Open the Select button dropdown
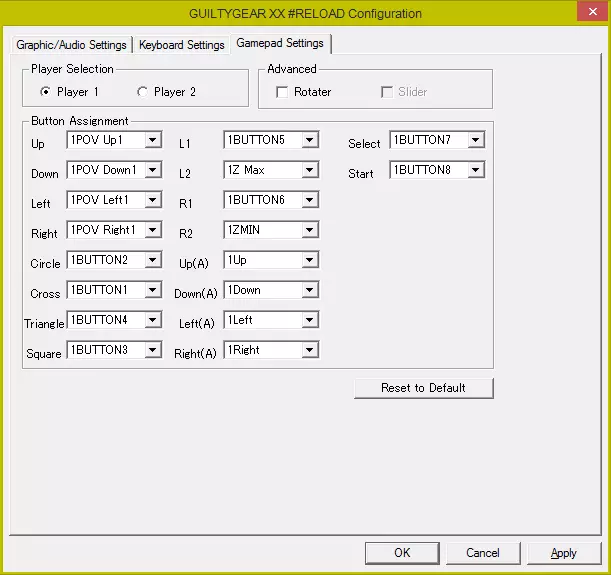 tap(437, 140)
